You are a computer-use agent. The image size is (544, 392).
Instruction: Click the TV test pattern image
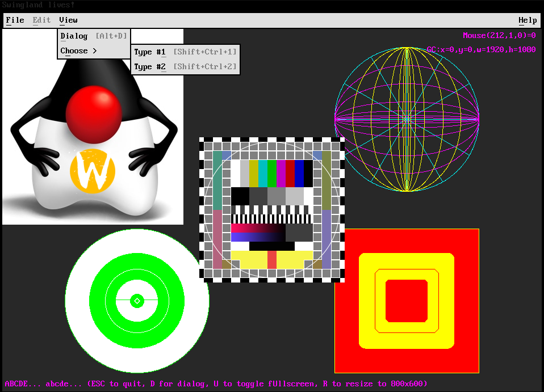[272, 210]
